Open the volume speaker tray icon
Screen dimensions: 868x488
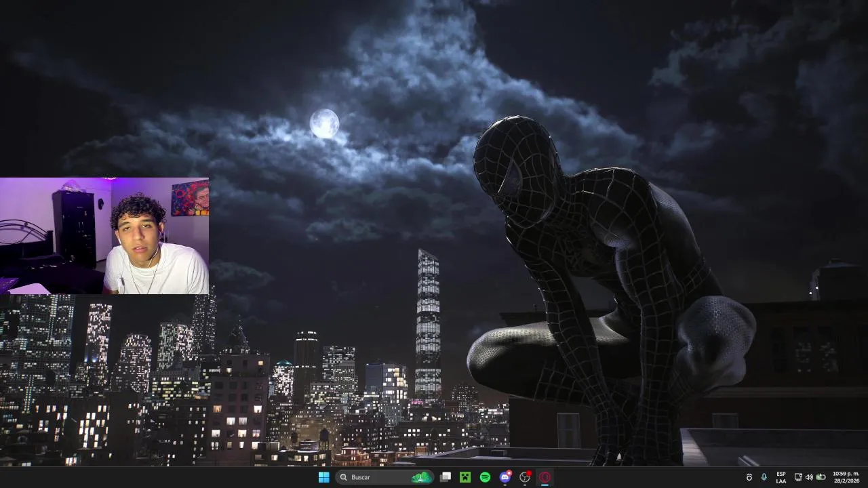[809, 477]
